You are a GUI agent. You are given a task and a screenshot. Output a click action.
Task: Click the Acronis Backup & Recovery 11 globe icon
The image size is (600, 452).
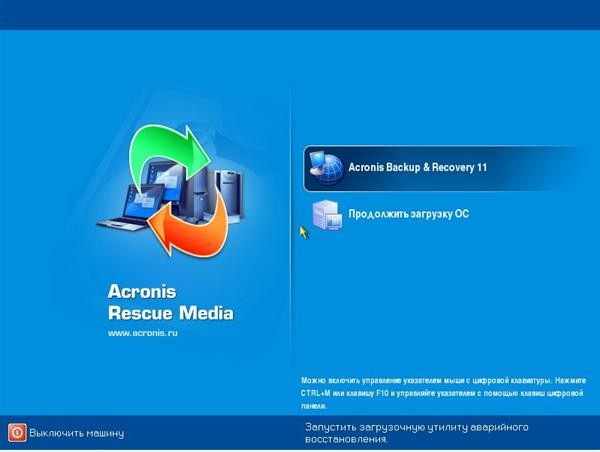coord(326,168)
